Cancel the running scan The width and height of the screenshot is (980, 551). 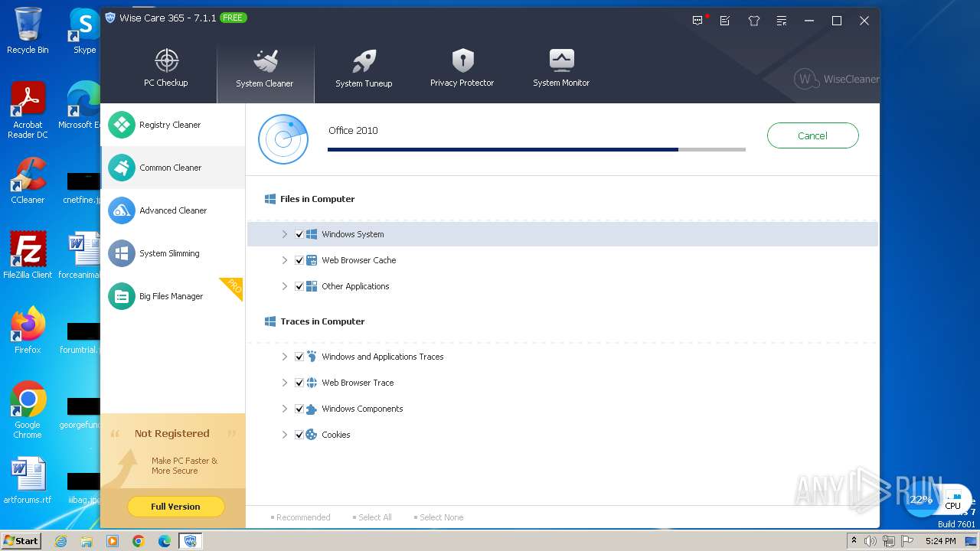click(812, 135)
